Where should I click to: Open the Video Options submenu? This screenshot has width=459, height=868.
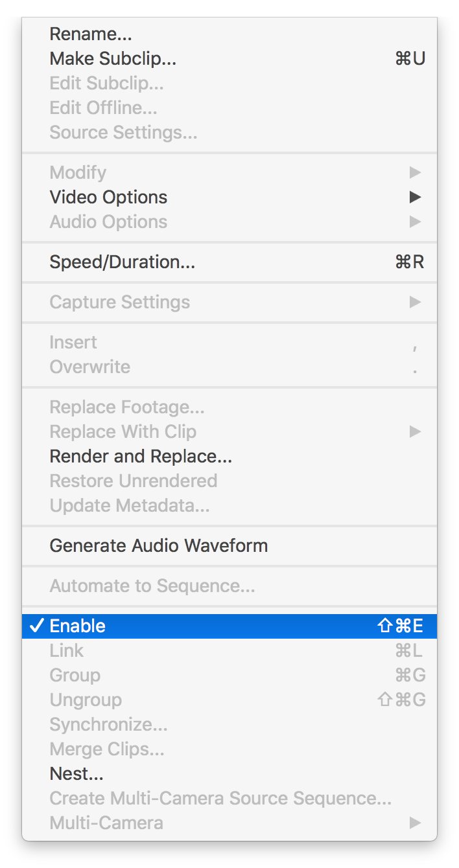point(108,198)
